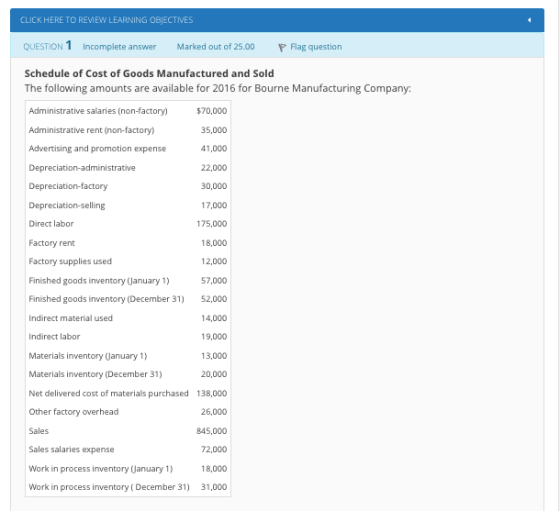Select the Advertising and promotion expense label

pos(98,149)
